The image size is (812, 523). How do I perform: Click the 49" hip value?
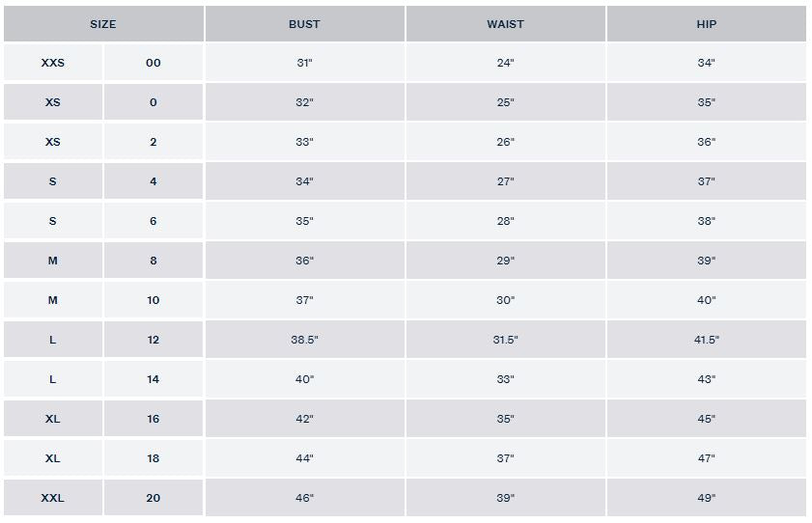point(707,498)
